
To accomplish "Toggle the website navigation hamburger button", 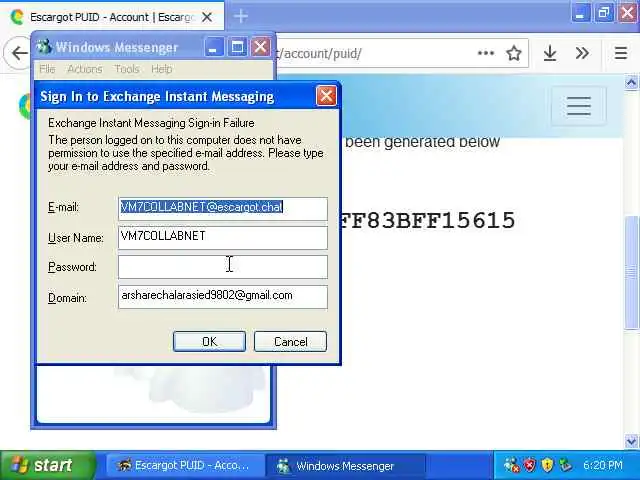I will click(579, 106).
